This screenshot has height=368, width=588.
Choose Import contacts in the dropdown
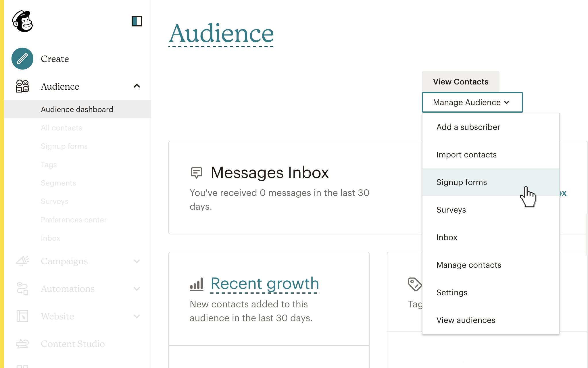466,155
